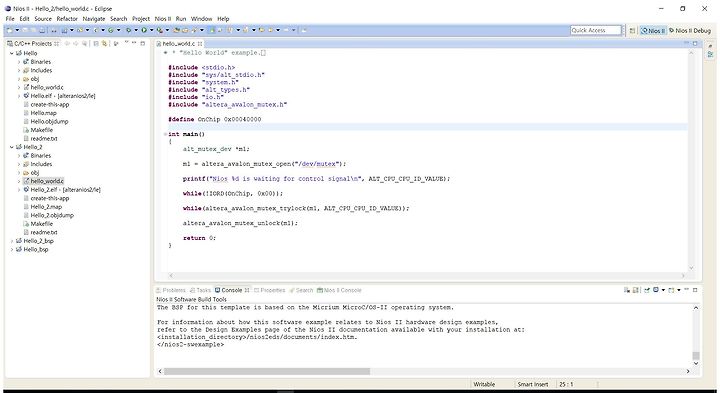
Task: Switch to the Search tab
Action: point(301,290)
